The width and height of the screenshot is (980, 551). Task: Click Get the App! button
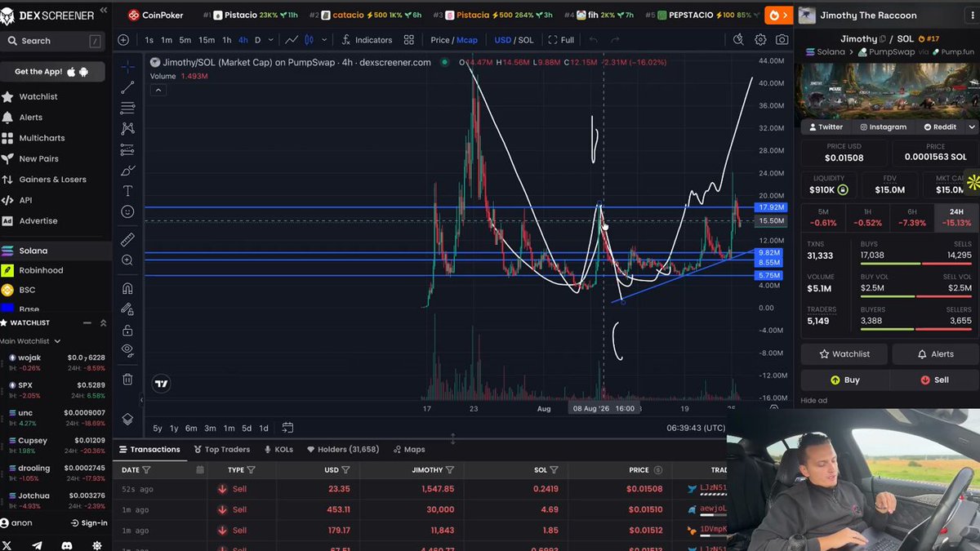pyautogui.click(x=51, y=72)
